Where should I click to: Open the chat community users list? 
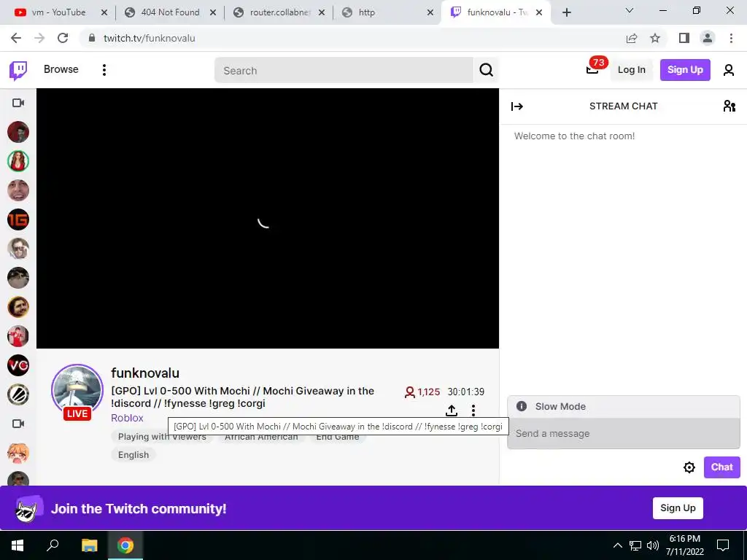pos(729,106)
